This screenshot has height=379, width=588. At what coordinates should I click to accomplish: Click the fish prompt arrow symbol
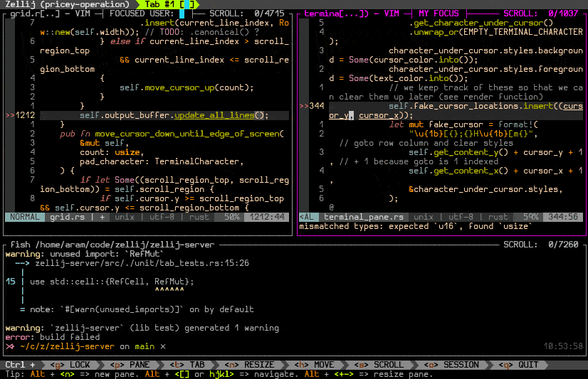(9, 346)
